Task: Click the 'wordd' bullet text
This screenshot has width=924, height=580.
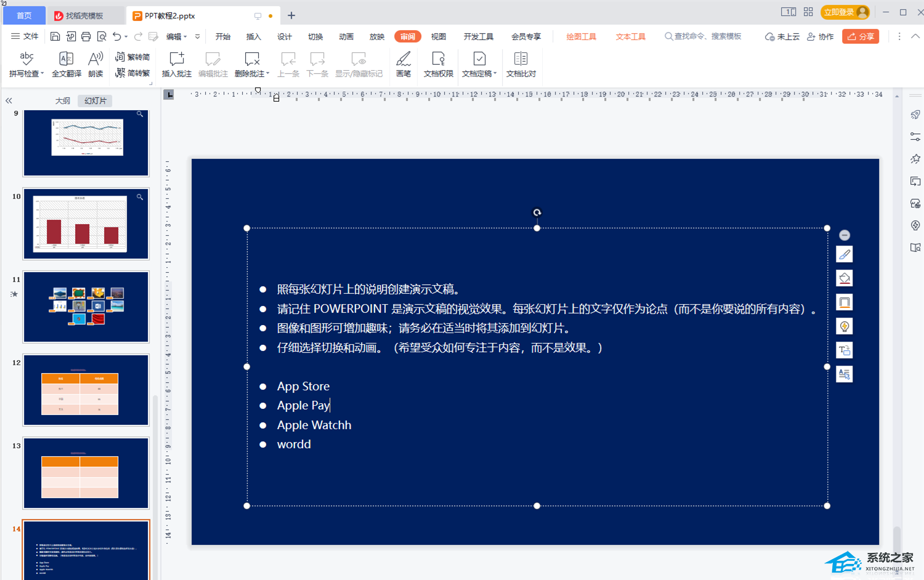Action: tap(294, 444)
